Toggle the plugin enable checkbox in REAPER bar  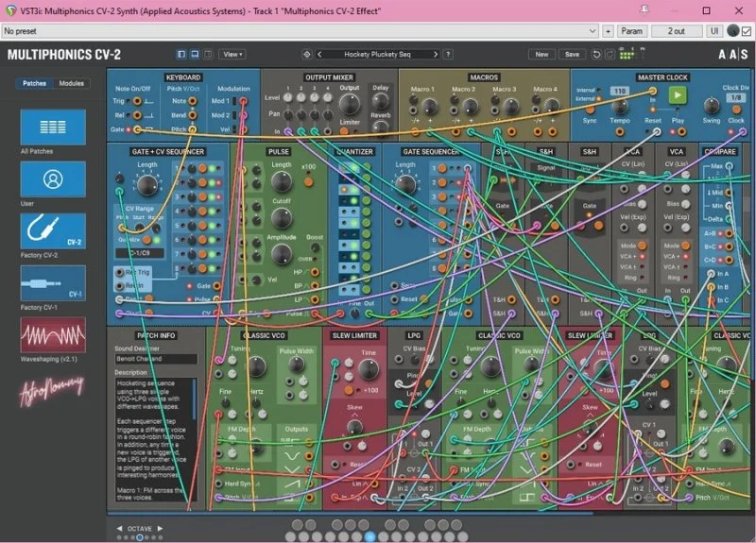tap(747, 31)
